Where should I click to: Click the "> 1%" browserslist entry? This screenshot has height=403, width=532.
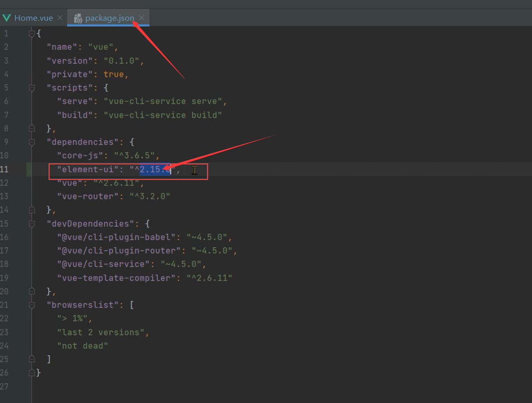coord(72,318)
